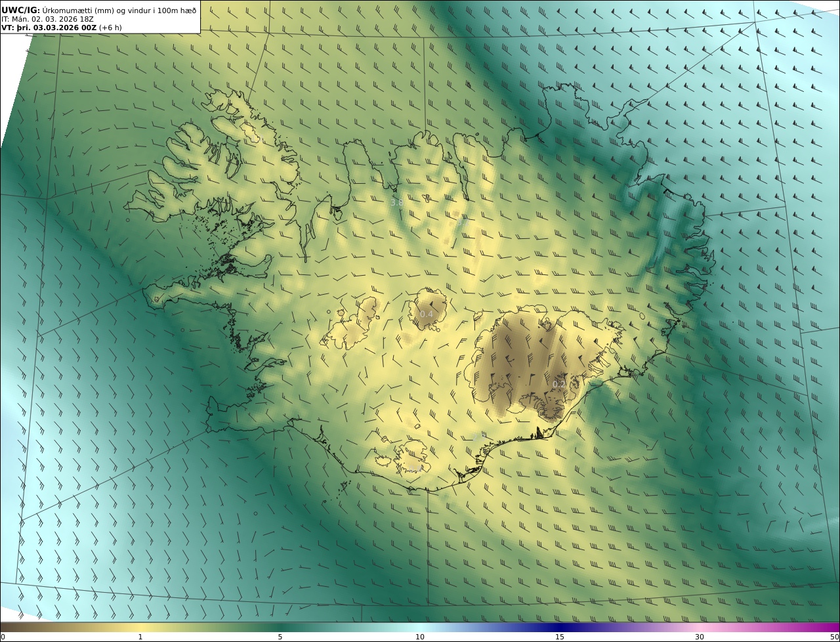Click the colorbar tick label 10

pos(420,637)
